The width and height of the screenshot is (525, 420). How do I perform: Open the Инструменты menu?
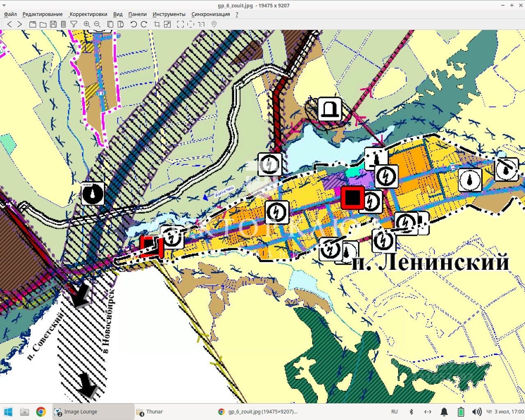[x=169, y=14]
